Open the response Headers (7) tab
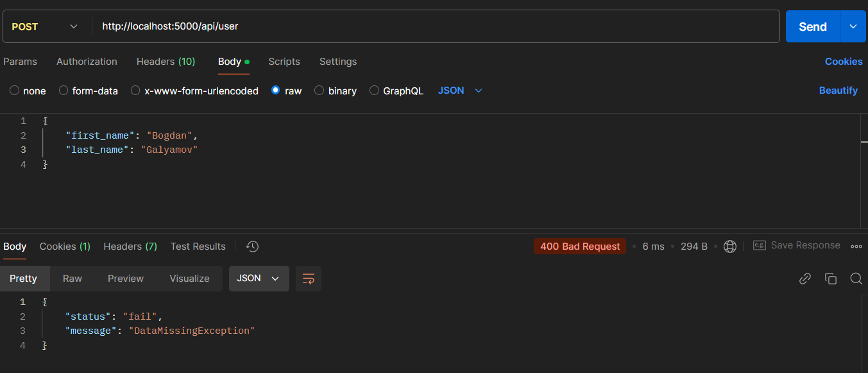Image resolution: width=868 pixels, height=373 pixels. point(130,247)
